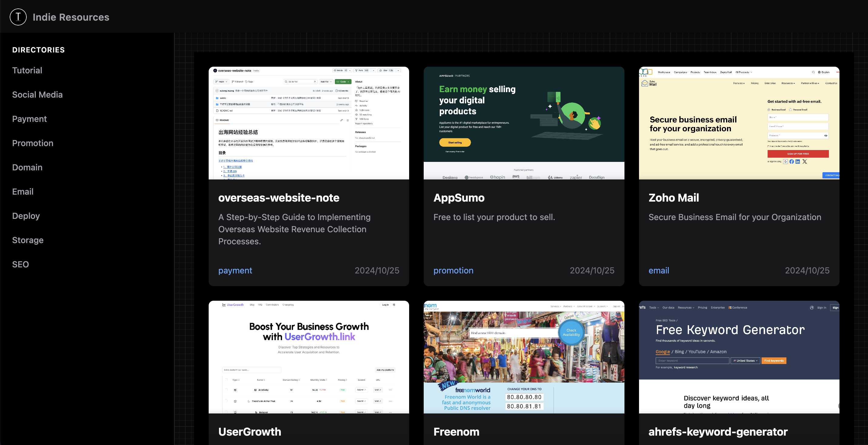
Task: Open the Features dropdown in Zoho Mail navigation
Action: [x=739, y=83]
